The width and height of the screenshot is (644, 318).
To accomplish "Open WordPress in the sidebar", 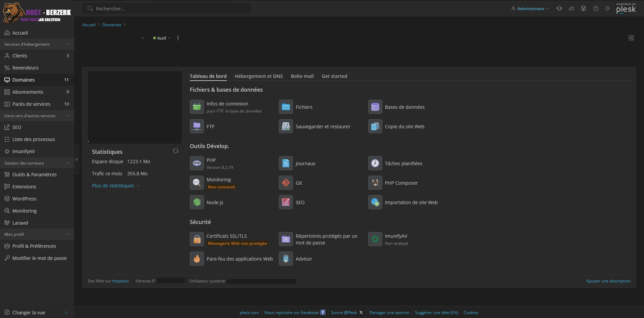I will pyautogui.click(x=37, y=199).
